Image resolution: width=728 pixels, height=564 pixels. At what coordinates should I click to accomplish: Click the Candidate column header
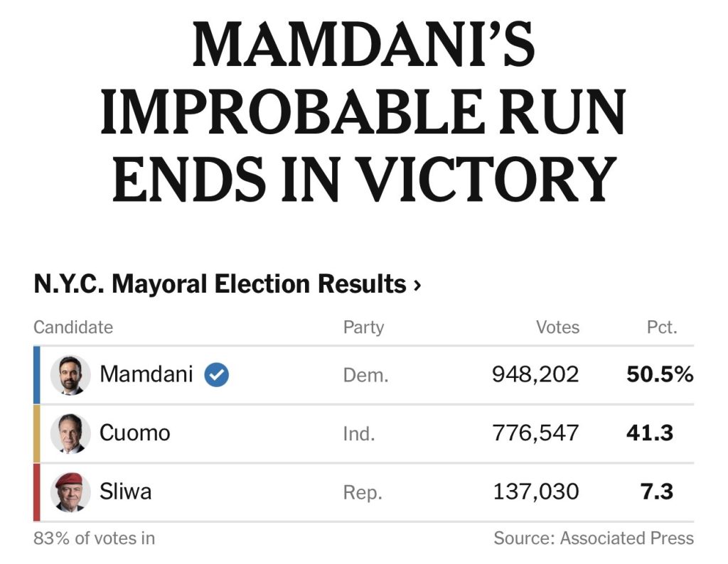click(x=73, y=327)
